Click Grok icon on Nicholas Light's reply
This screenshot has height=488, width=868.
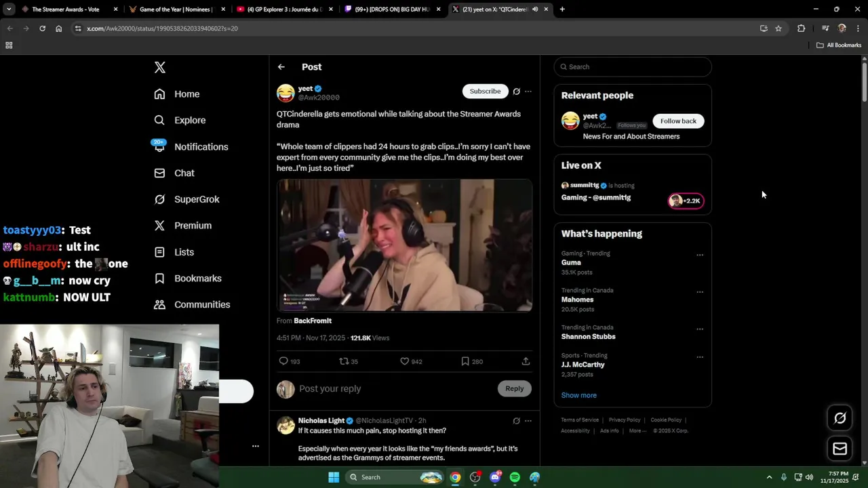pos(517,421)
